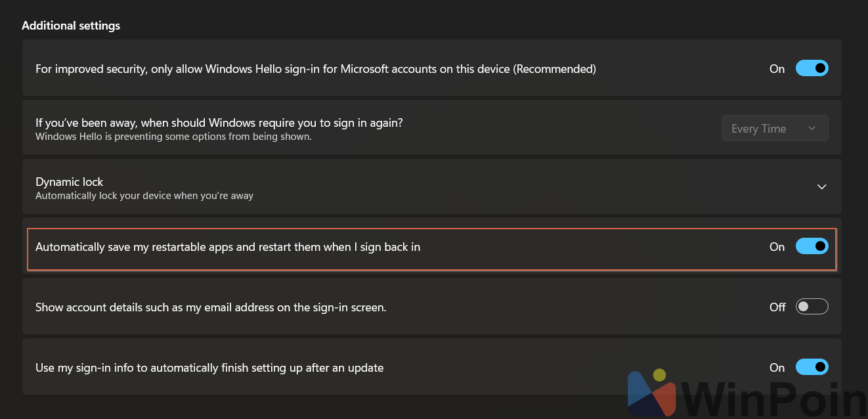This screenshot has height=419, width=868.
Task: Expand Dynamic lock with chevron arrow
Action: click(x=821, y=187)
